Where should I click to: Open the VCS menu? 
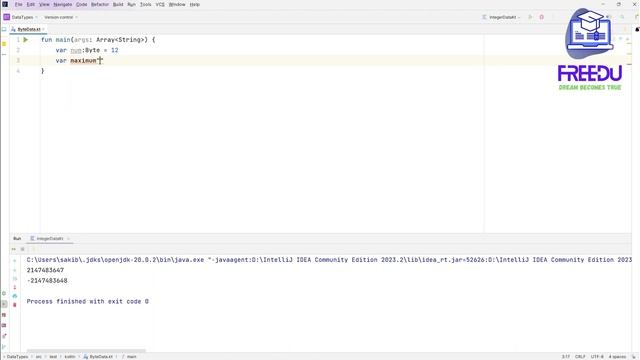point(160,4)
